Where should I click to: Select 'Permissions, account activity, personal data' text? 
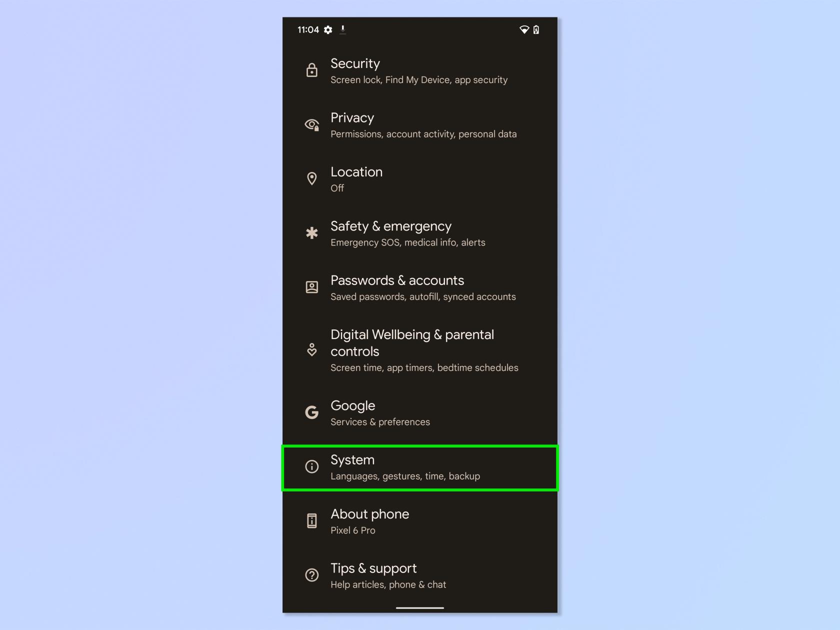[423, 134]
